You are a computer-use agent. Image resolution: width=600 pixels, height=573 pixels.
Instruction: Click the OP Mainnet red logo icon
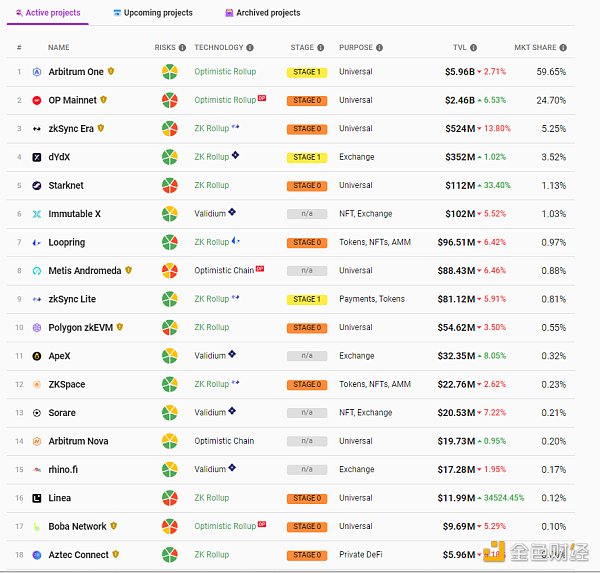coord(37,100)
